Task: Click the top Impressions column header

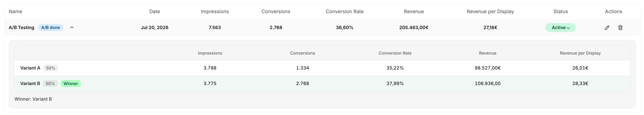Action: [215, 11]
